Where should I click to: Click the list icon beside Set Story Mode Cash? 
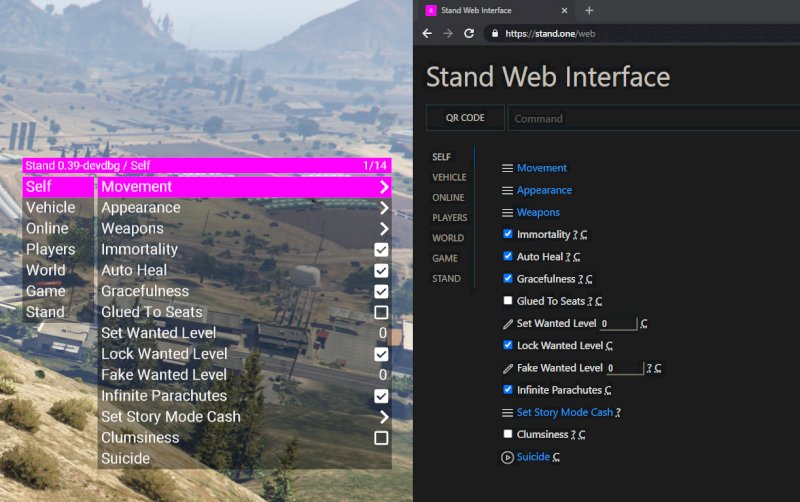tap(507, 413)
